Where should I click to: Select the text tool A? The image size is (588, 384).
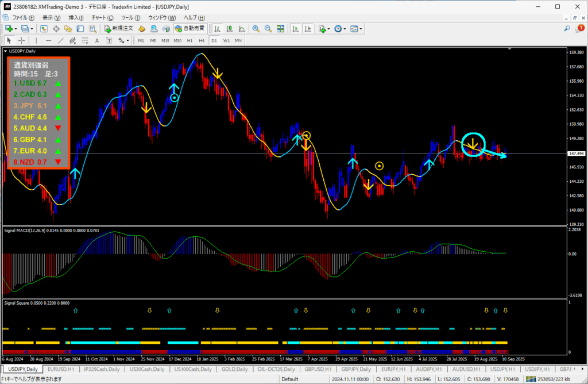(x=96, y=41)
